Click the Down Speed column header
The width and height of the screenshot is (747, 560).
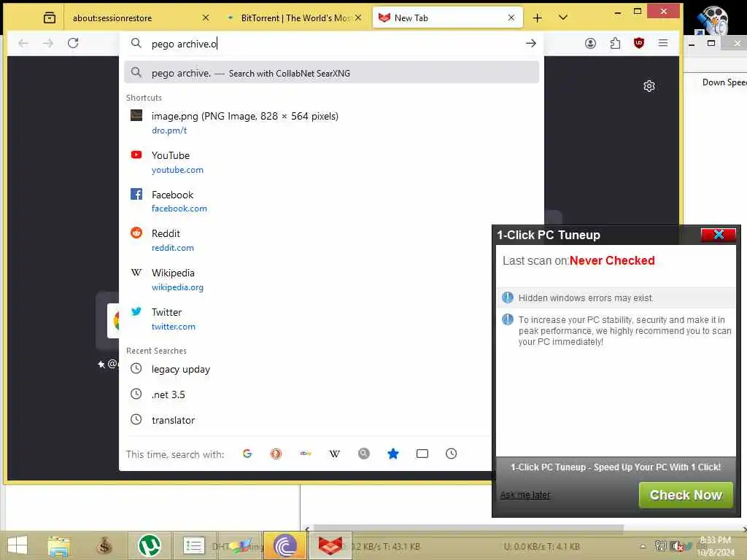[724, 82]
